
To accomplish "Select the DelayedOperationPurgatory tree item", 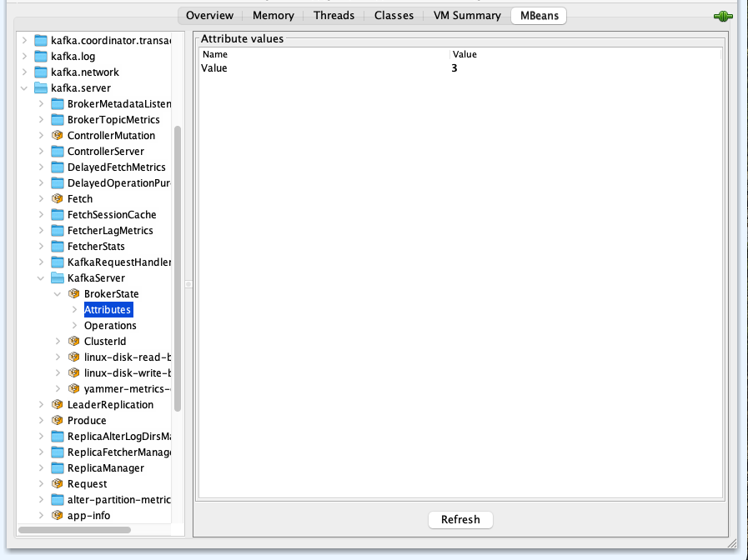I will click(119, 183).
